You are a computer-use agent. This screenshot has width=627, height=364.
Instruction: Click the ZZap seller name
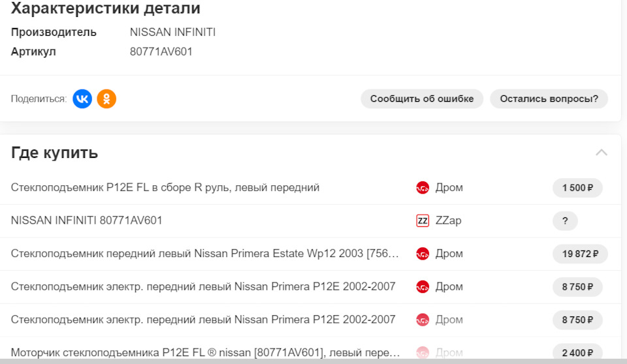[x=448, y=220]
